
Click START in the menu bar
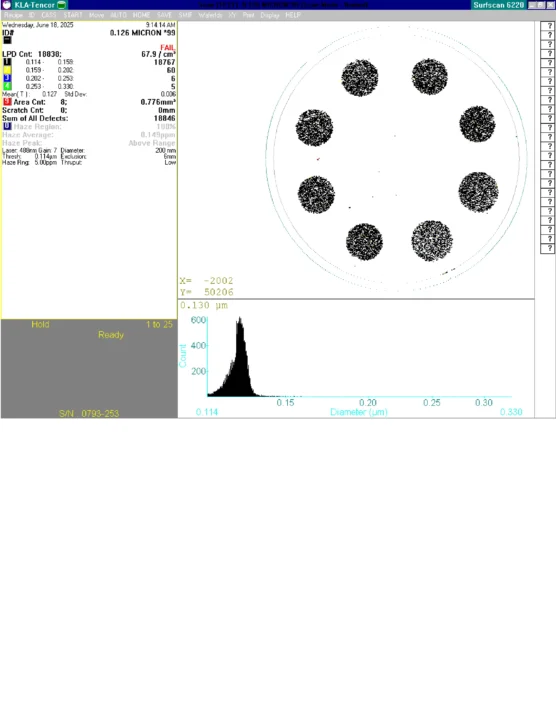[73, 15]
